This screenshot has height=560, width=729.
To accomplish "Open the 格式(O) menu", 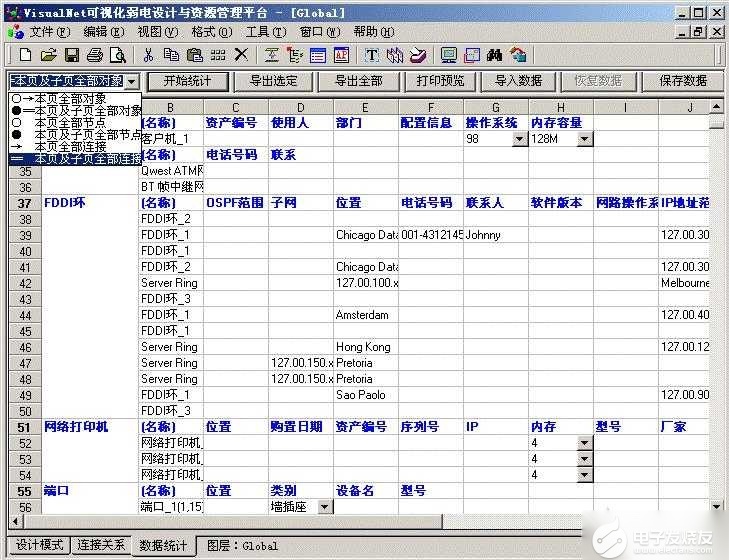I will 212,32.
